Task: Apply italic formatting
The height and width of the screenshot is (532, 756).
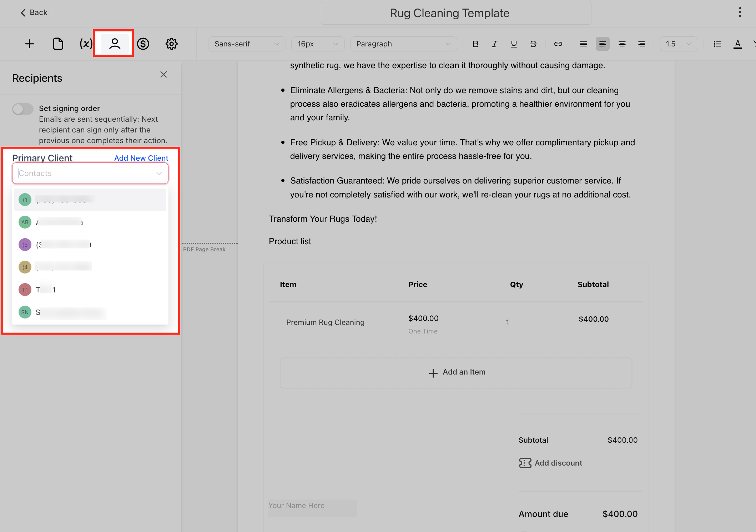Action: click(x=494, y=44)
